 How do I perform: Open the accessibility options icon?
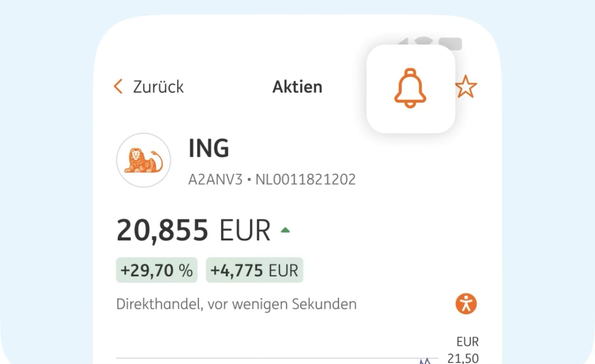pyautogui.click(x=466, y=304)
